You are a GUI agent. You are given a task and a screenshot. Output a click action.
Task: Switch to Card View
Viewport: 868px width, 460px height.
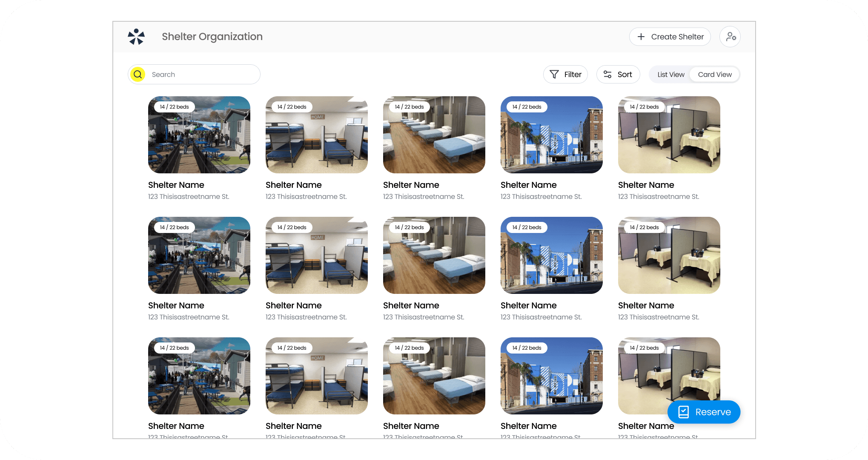(714, 75)
